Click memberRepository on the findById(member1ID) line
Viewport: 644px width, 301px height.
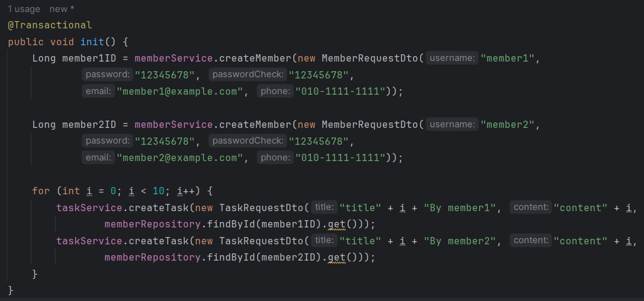[x=152, y=224]
